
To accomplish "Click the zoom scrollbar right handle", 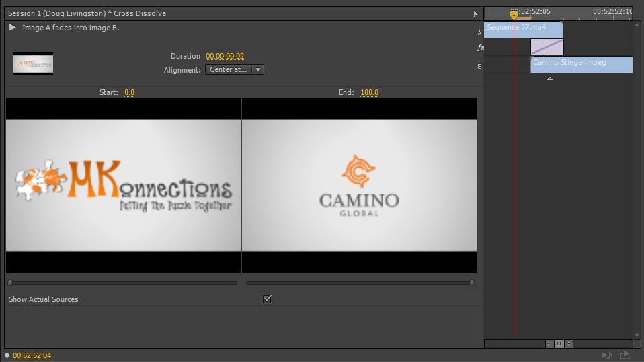I will click(569, 344).
